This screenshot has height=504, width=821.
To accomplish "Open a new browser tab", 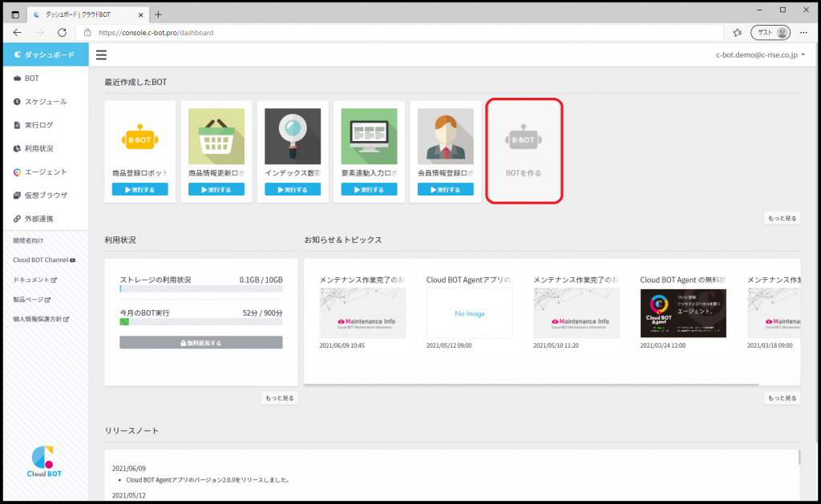I will [x=158, y=14].
